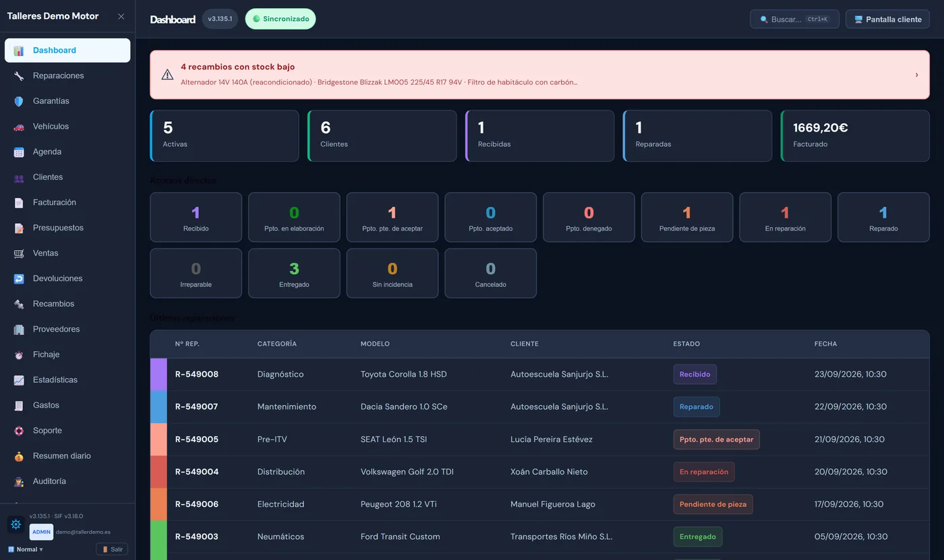944x560 pixels.
Task: Click the Presupuestos notepad icon
Action: tap(19, 228)
